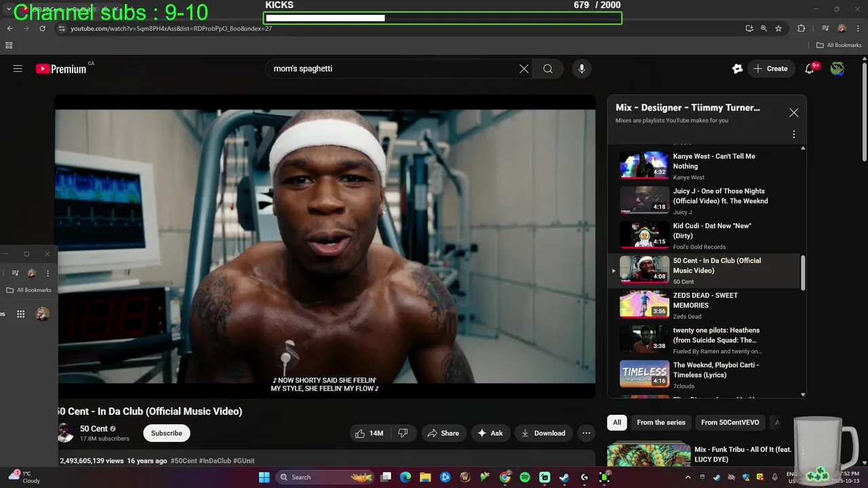Open weather widget Cloudy
868x488 pixels.
(x=24, y=477)
